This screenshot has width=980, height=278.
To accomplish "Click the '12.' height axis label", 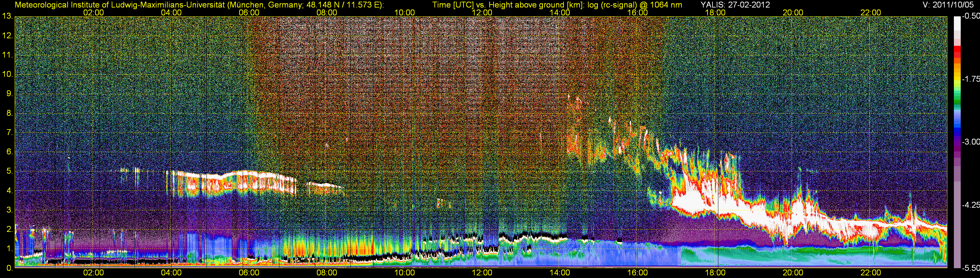I will [7, 36].
